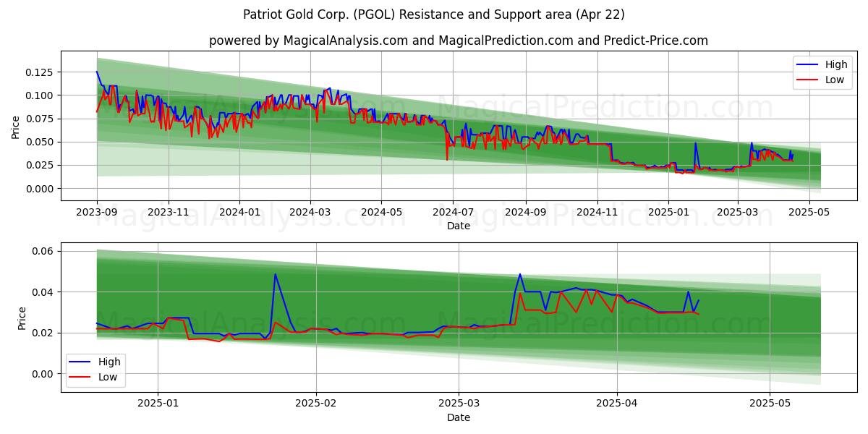Screen dimensions: 868x434
Task: Click the '2024-07' tick label
Action: coord(453,211)
